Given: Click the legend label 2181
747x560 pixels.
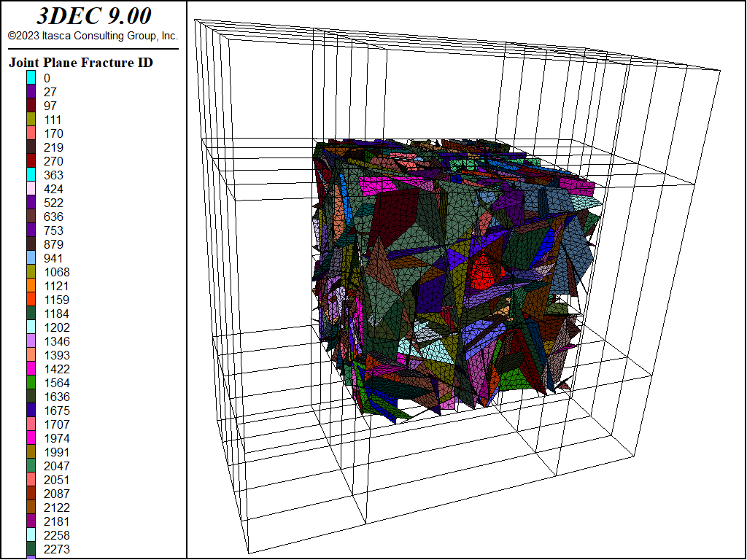Looking at the screenshot, I should tap(57, 521).
